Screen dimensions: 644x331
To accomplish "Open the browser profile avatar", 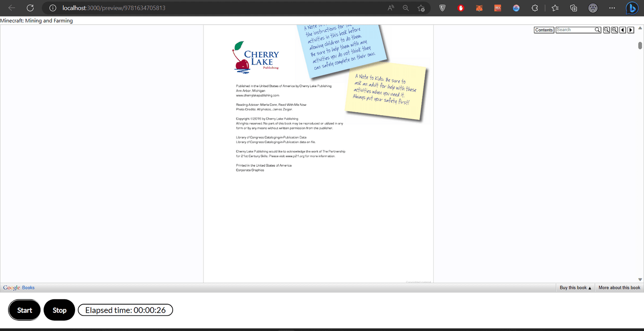I will coord(593,8).
